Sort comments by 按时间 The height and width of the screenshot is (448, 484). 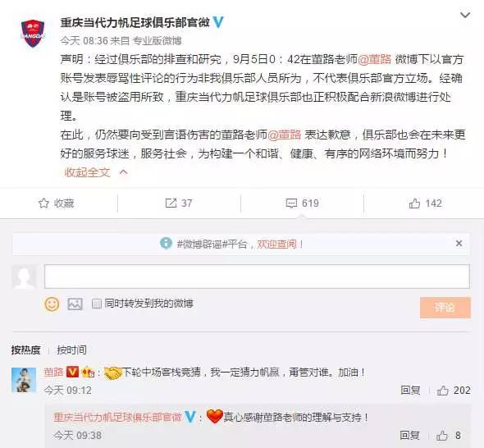click(71, 350)
